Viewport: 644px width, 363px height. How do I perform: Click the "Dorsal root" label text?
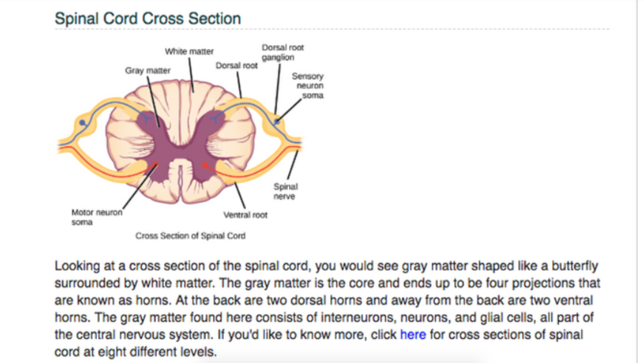tap(236, 66)
